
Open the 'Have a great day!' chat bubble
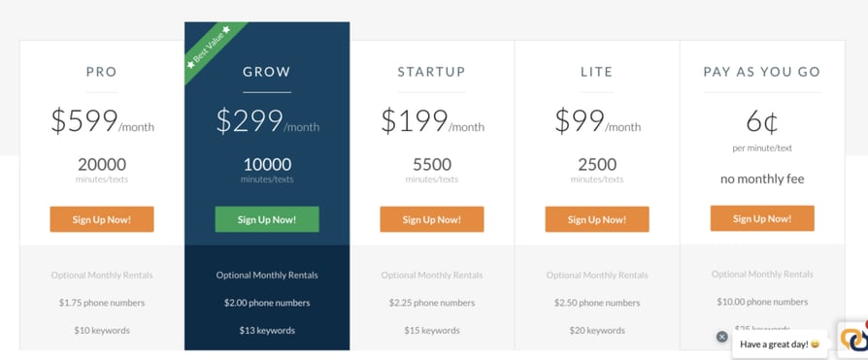coord(780,344)
